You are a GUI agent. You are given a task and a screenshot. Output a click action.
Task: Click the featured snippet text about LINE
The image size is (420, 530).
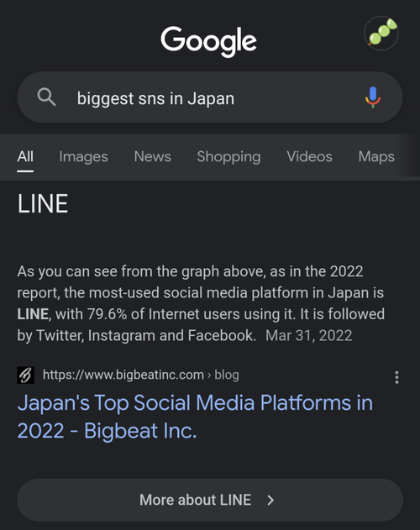click(x=201, y=303)
